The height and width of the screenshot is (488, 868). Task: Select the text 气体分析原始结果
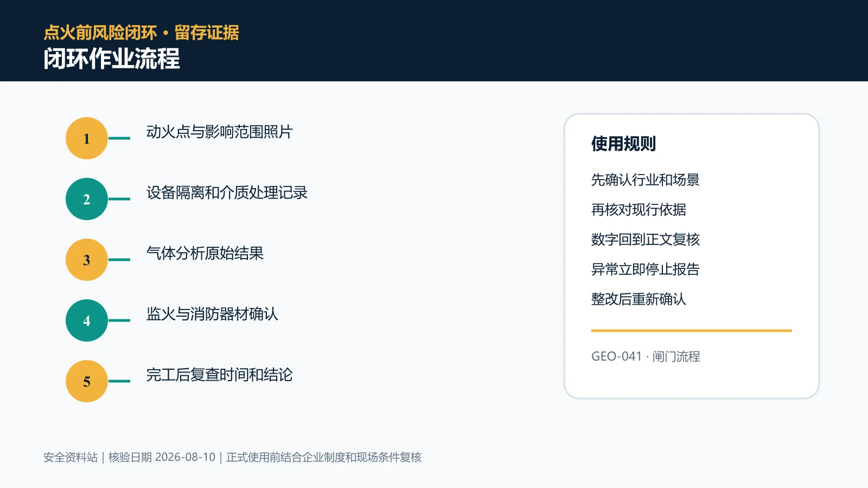coord(205,253)
